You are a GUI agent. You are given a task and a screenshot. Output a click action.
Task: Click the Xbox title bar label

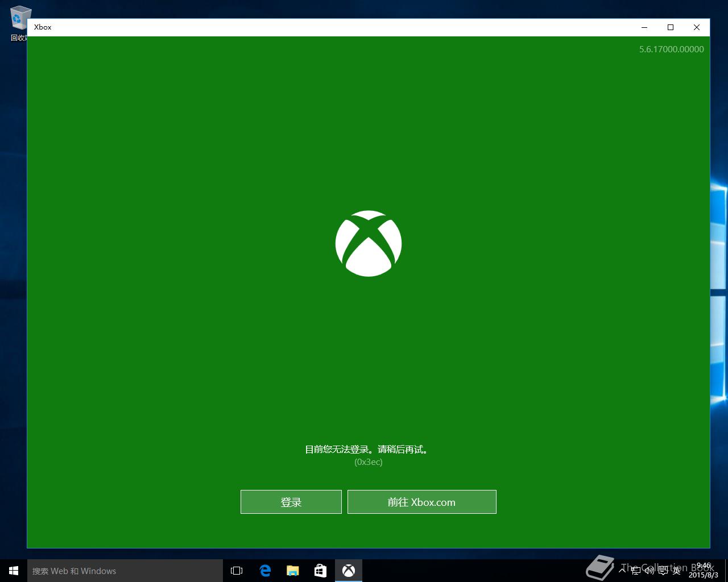pyautogui.click(x=43, y=27)
